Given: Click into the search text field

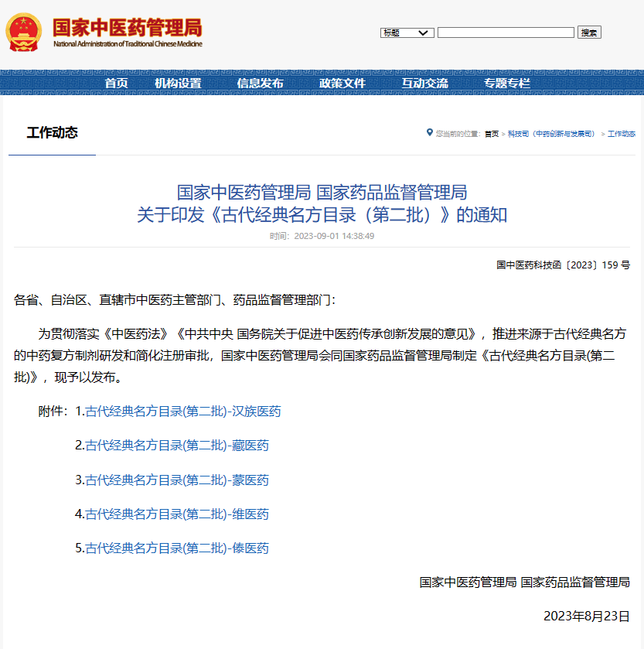Looking at the screenshot, I should (x=506, y=32).
